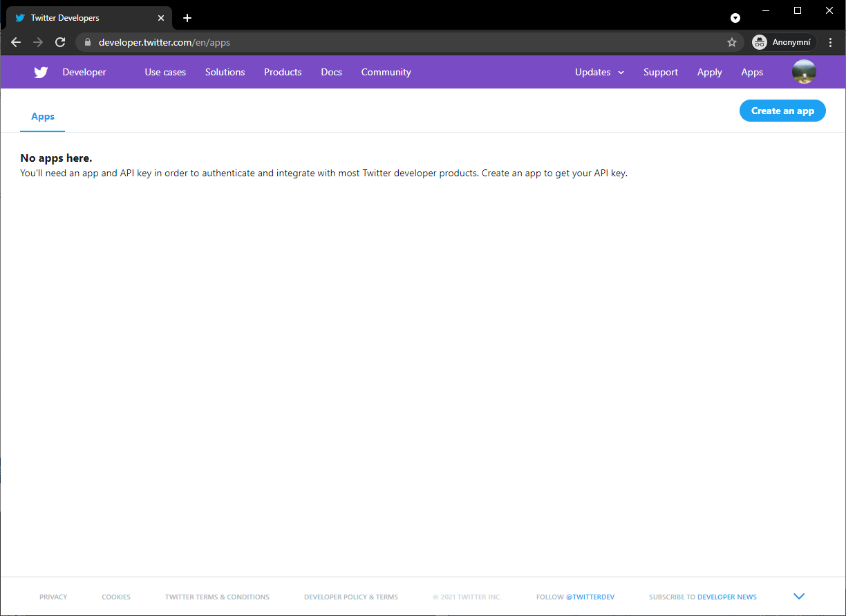Click the browser forward arrow

coord(38,42)
